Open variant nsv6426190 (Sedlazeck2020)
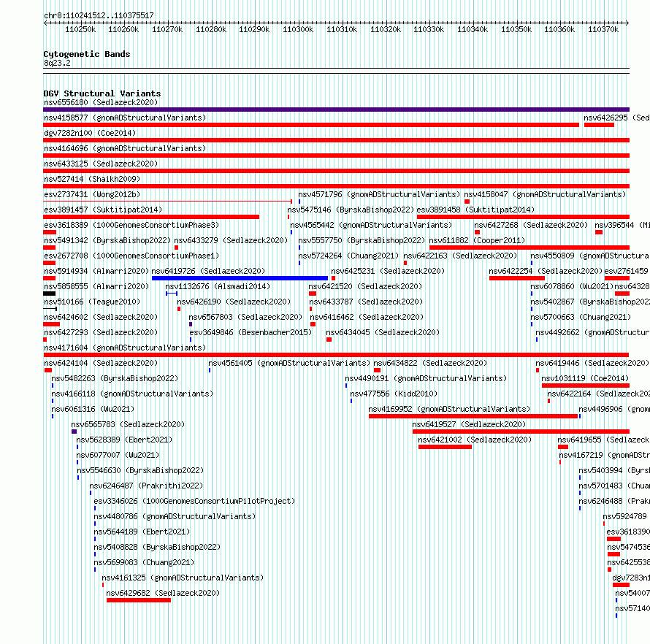Viewport: 650px width, 644px height. pos(234,302)
